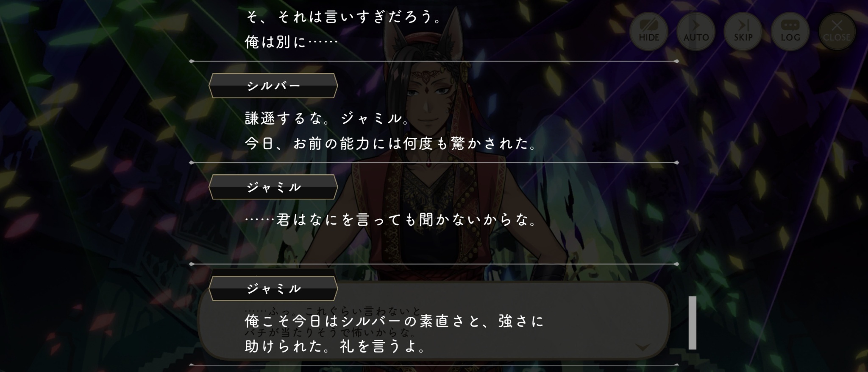Viewport: 868px width, 372px height.
Task: Toggle the LOG speech-bubble button
Action: pyautogui.click(x=790, y=31)
